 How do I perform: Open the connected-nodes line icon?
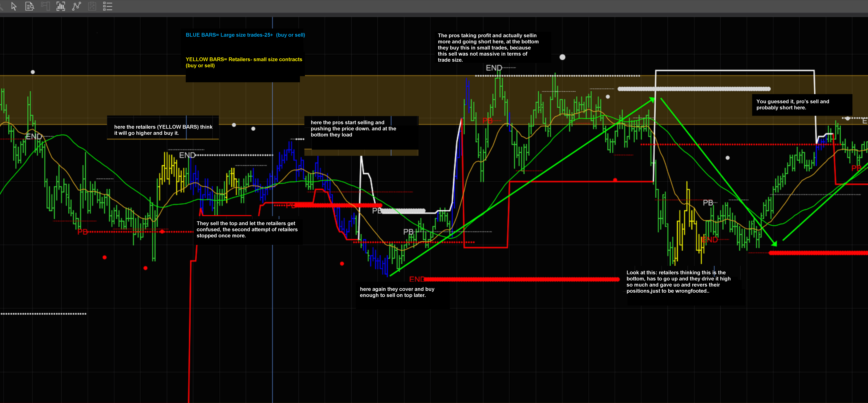point(77,6)
